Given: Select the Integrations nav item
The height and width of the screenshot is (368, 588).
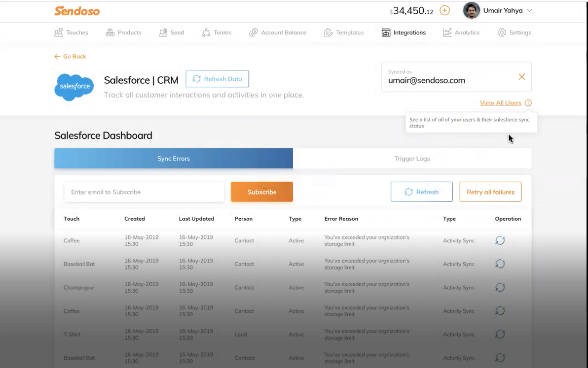Looking at the screenshot, I should click(x=404, y=33).
